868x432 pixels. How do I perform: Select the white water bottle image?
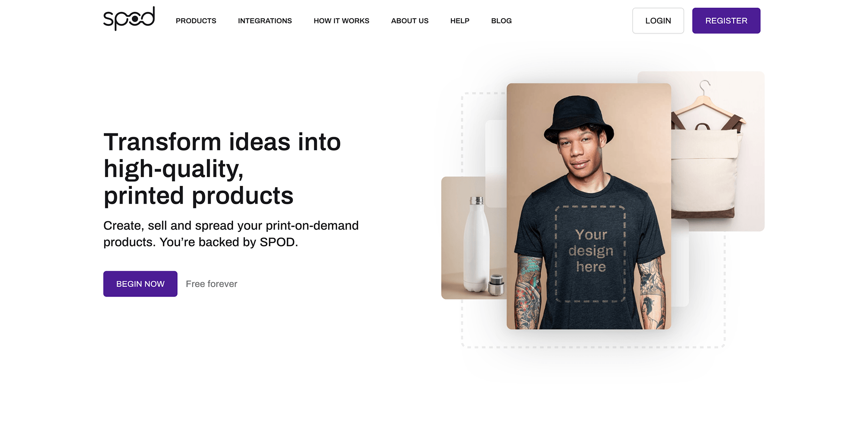(474, 238)
